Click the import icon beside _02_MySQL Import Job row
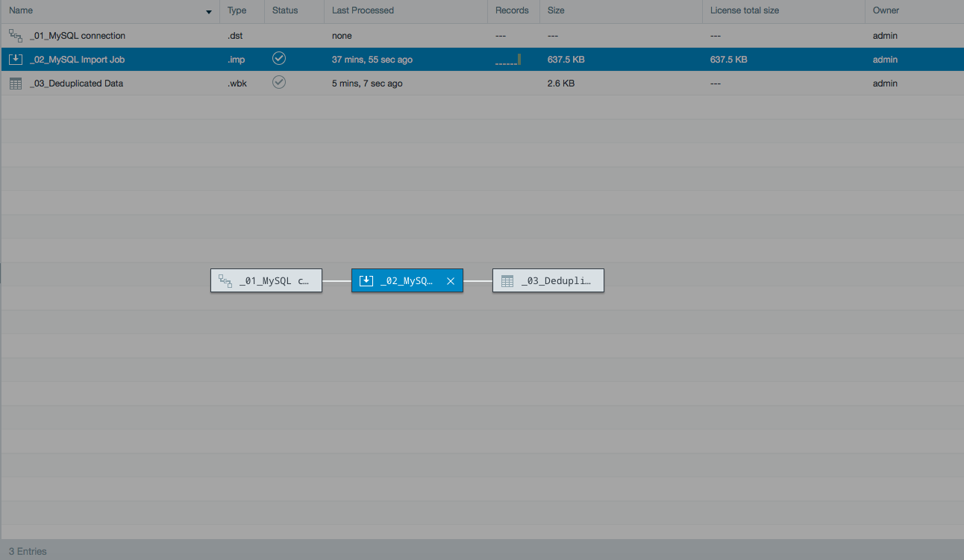 pos(16,59)
